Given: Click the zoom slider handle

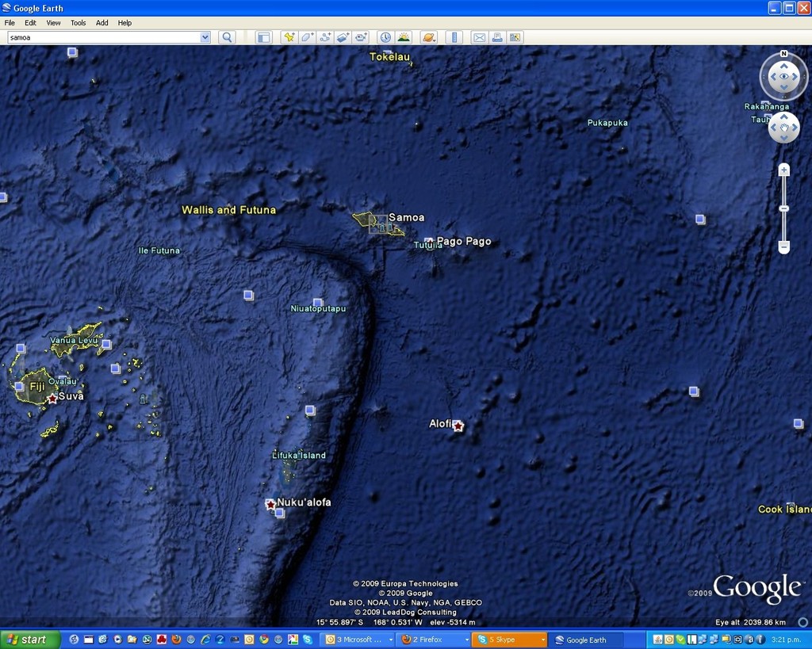Looking at the screenshot, I should pyautogui.click(x=784, y=208).
